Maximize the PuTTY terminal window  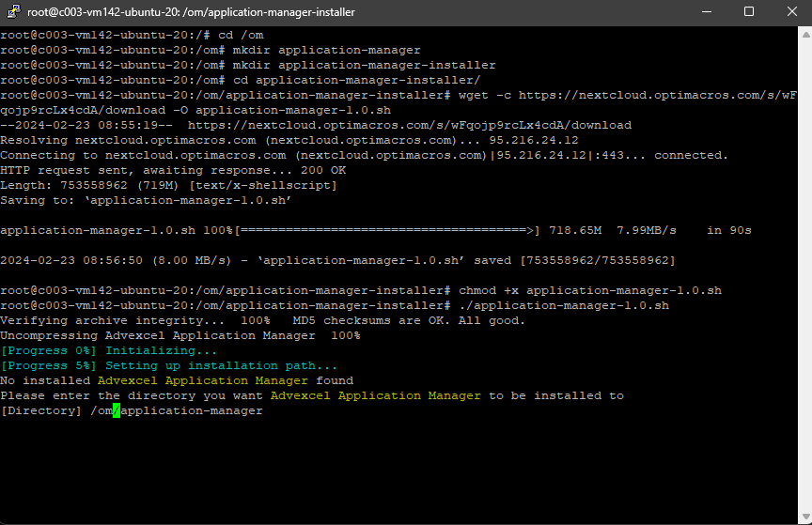(x=749, y=11)
